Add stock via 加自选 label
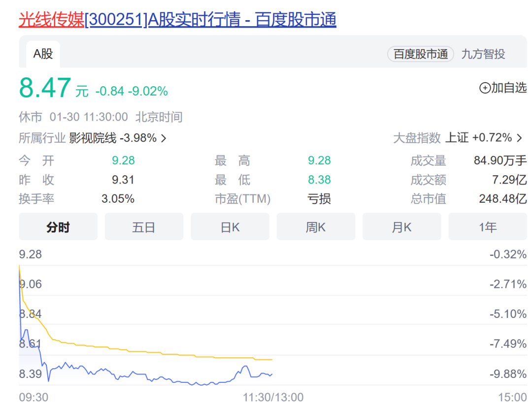Image resolution: width=532 pixels, height=409 pixels. tap(509, 88)
